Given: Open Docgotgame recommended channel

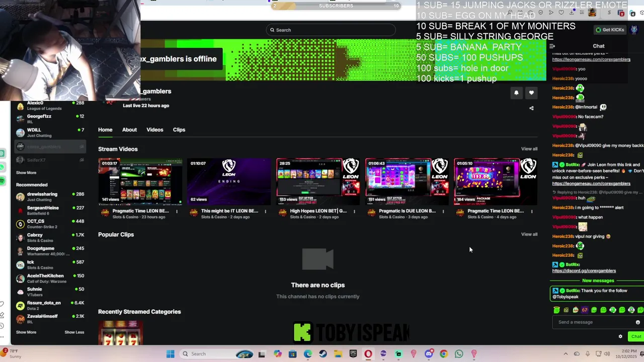Looking at the screenshot, I should [50, 251].
